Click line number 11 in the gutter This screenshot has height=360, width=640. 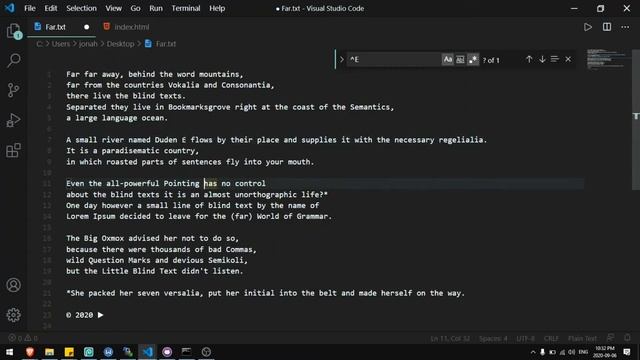(47, 184)
